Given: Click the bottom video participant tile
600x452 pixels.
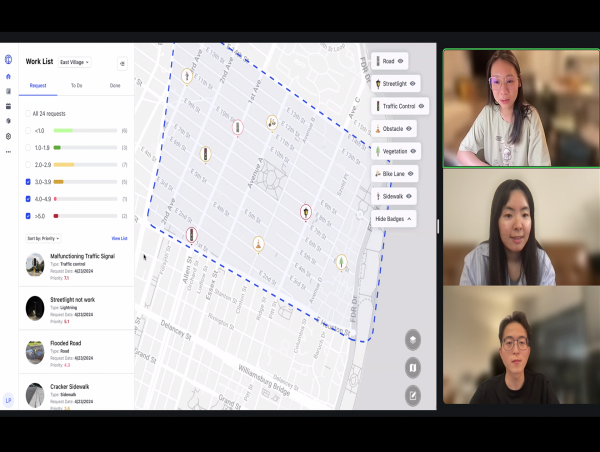Looking at the screenshot, I should coord(521,345).
